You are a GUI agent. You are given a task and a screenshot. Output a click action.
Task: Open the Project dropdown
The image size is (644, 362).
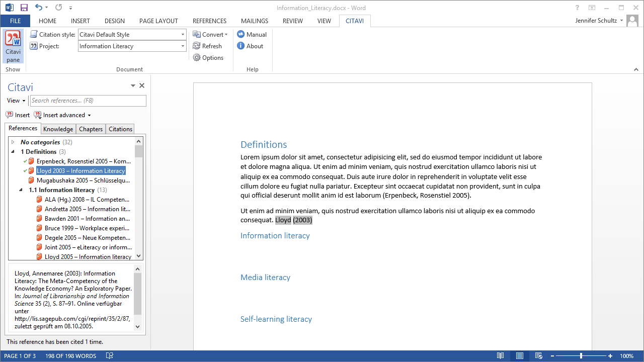pyautogui.click(x=183, y=46)
